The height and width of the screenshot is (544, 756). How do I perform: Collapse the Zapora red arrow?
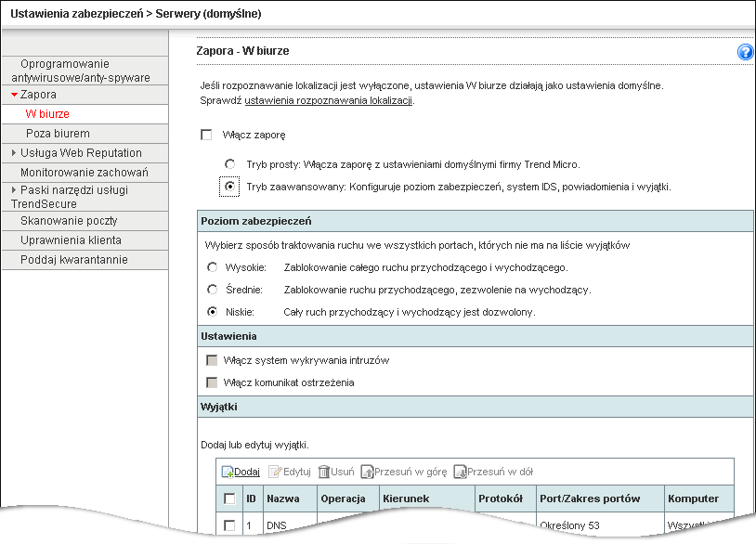tap(15, 95)
